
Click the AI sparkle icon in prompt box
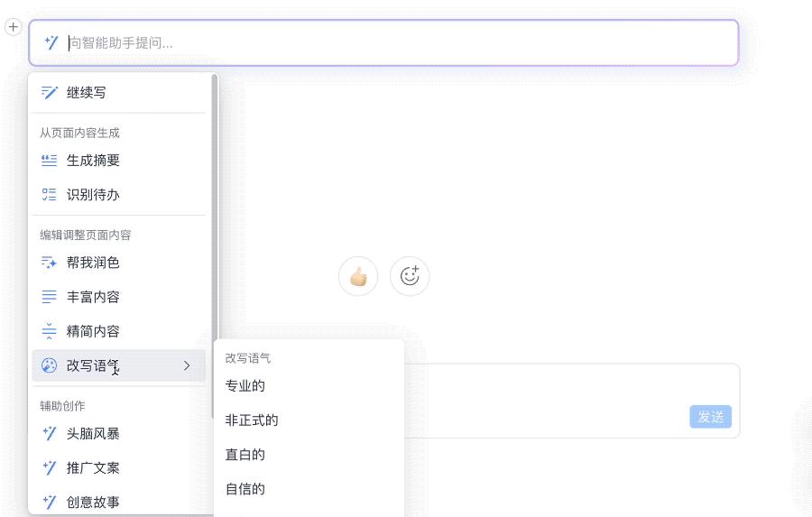pos(51,42)
